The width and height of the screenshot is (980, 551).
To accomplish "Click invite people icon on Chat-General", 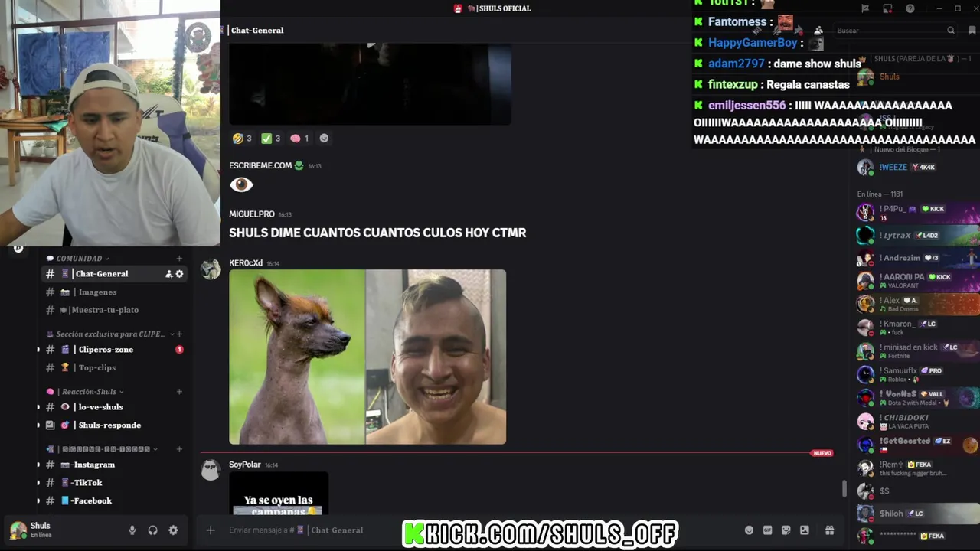I will 168,274.
